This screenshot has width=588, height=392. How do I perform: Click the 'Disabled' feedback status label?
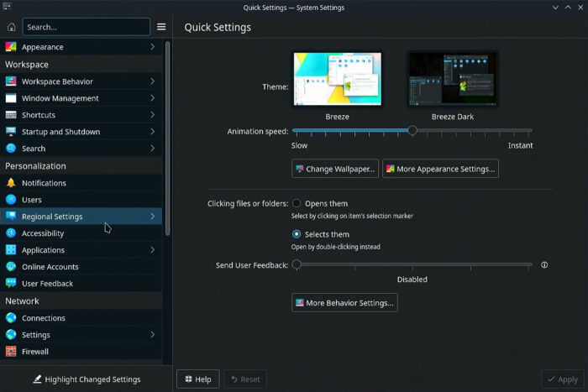412,280
